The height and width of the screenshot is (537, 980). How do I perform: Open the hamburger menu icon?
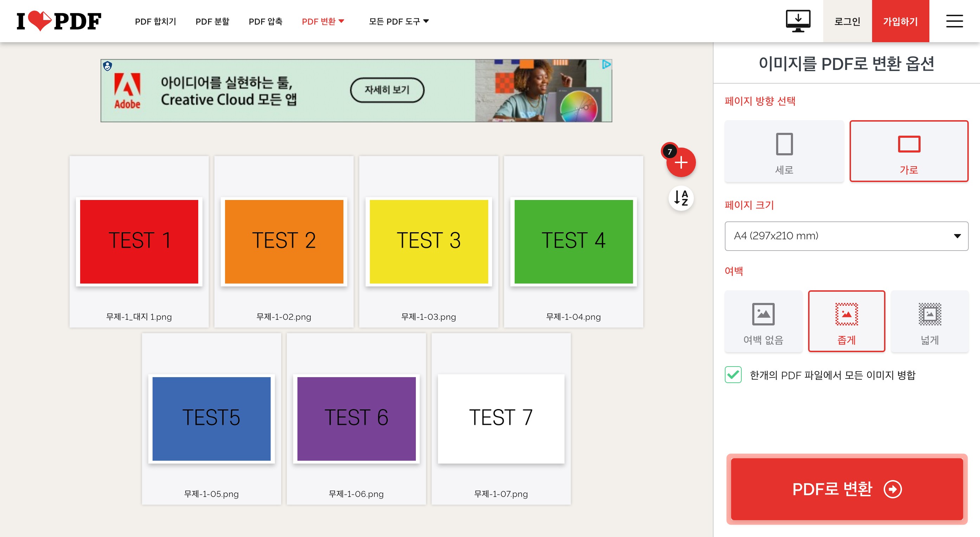coord(954,21)
